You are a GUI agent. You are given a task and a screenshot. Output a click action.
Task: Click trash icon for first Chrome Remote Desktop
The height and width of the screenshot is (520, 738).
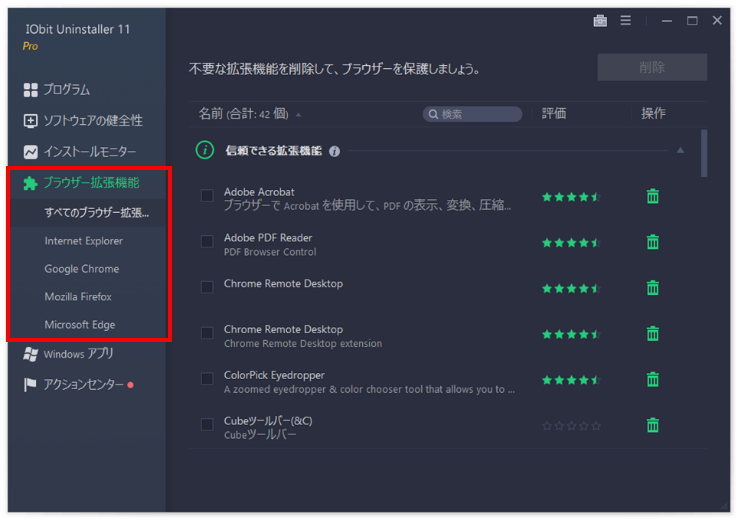click(x=653, y=288)
